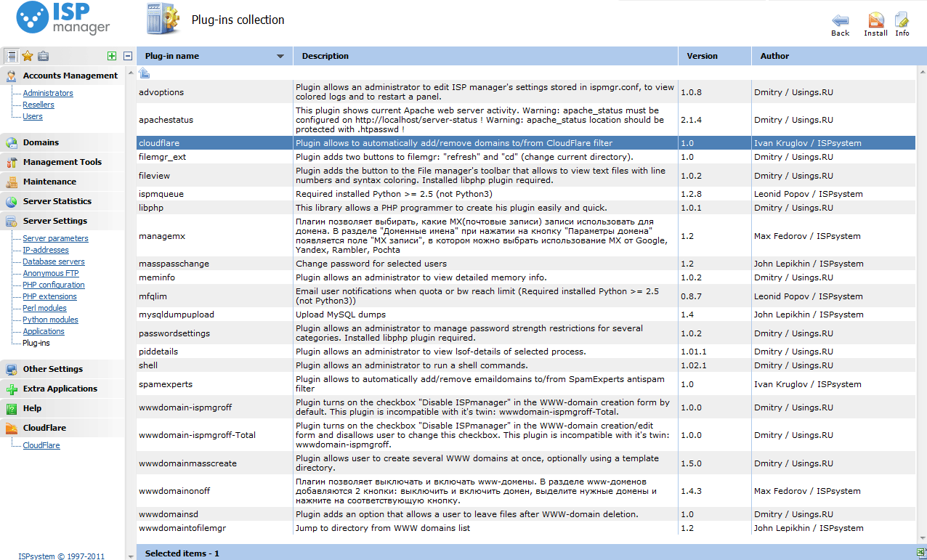927x560 pixels.
Task: Click the briefcase icon in sidebar toolbar
Action: point(43,56)
